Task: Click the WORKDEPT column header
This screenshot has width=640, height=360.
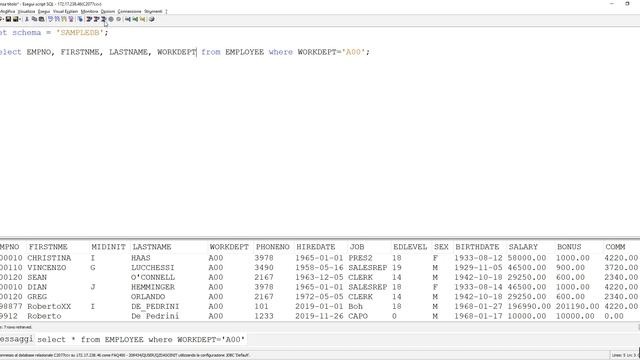Action: [x=229, y=247]
